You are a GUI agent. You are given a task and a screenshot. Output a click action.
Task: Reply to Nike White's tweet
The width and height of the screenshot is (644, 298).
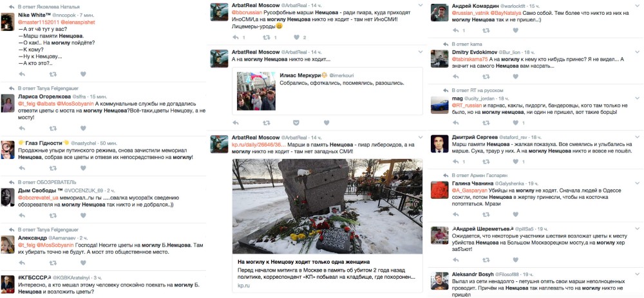click(x=22, y=74)
